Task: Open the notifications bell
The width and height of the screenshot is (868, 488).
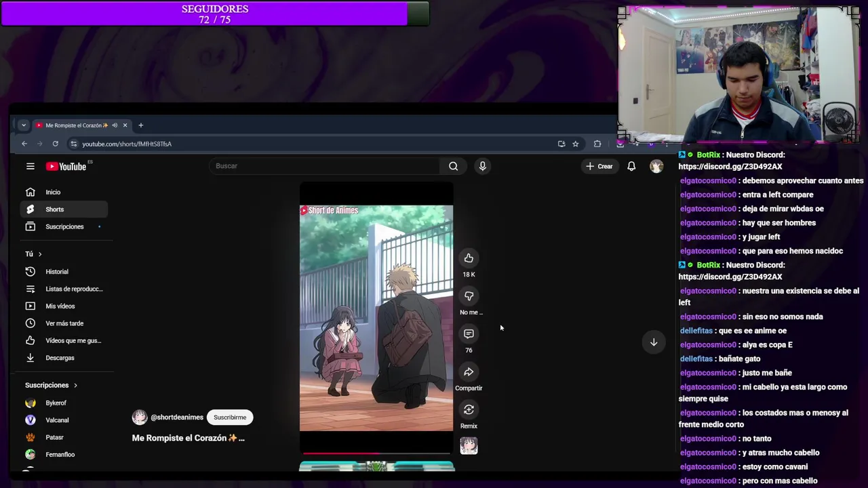Action: tap(631, 166)
